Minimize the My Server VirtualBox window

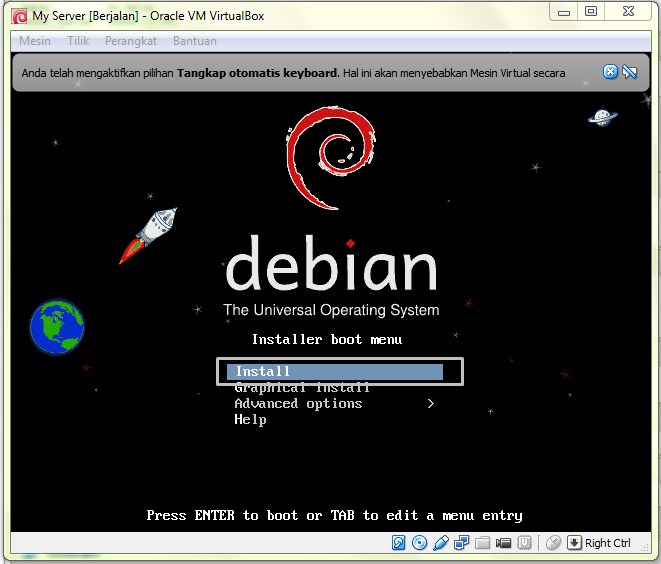[x=564, y=12]
